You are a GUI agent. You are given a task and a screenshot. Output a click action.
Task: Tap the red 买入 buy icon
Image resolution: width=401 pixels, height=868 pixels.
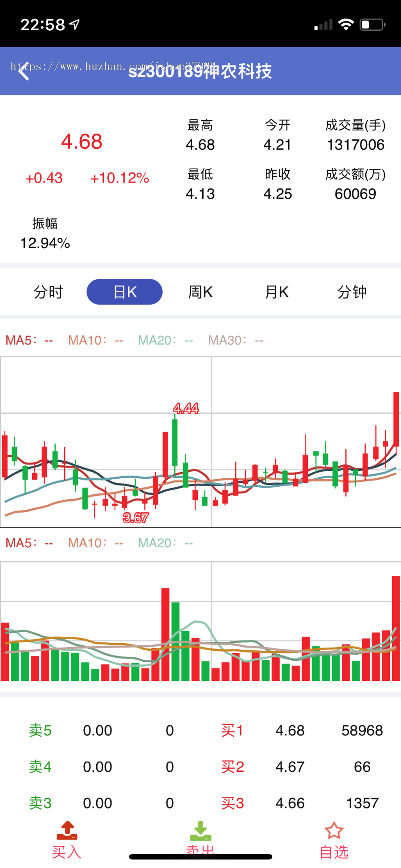tap(67, 831)
